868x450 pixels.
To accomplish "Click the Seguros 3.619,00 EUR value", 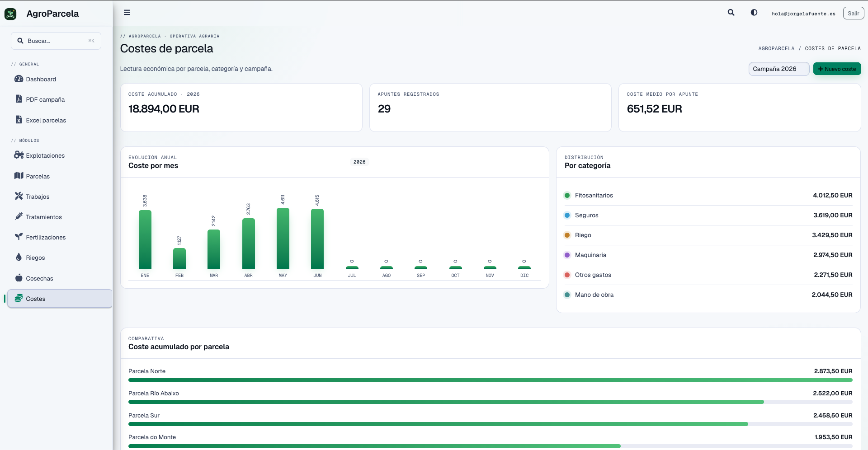I will pyautogui.click(x=833, y=215).
